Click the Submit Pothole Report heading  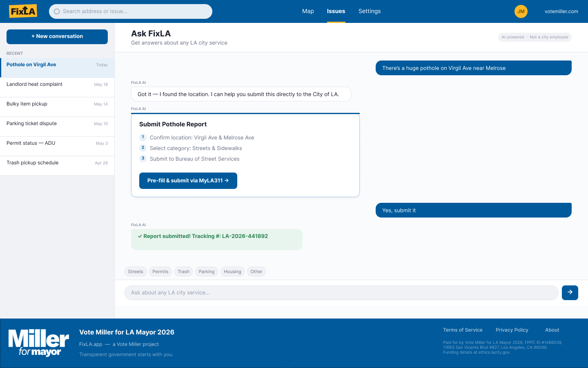[173, 124]
